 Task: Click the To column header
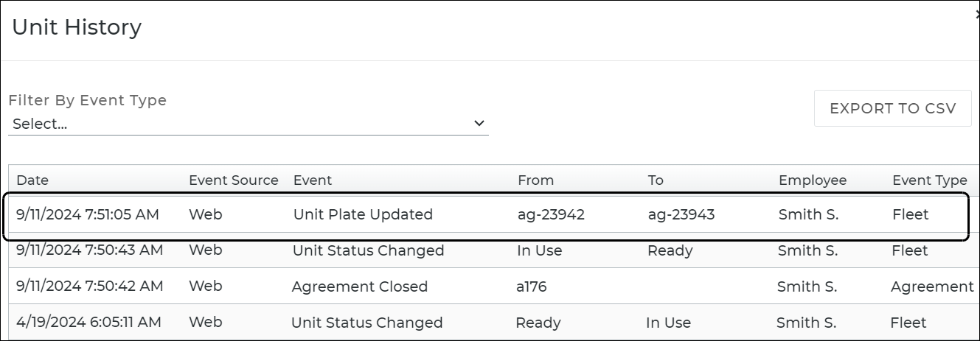coord(656,180)
